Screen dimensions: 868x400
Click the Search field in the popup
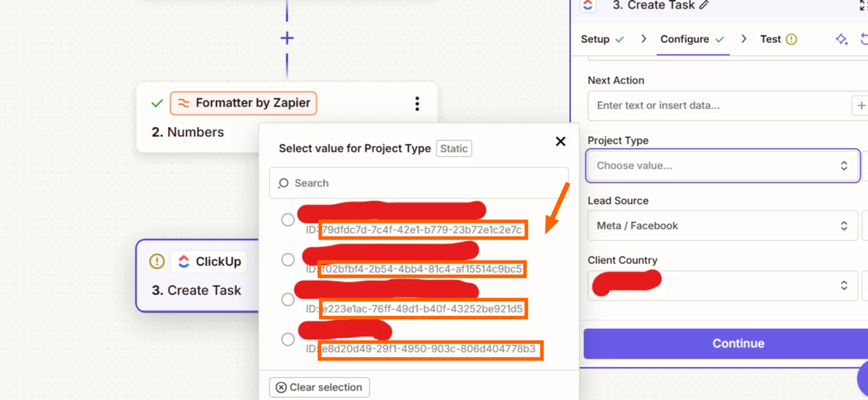[418, 183]
